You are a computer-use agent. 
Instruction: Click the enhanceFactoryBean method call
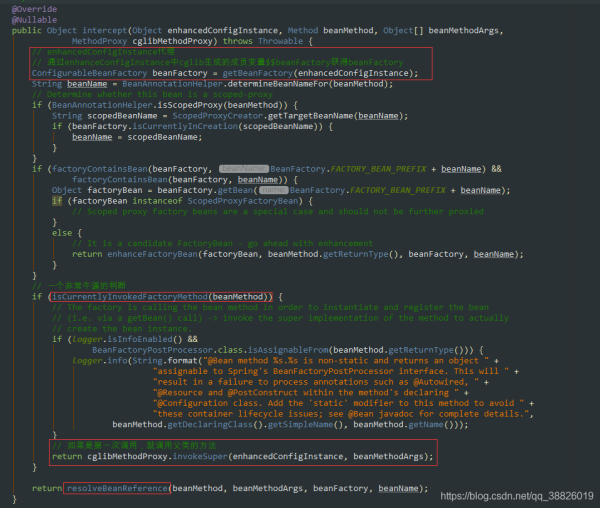(152, 254)
